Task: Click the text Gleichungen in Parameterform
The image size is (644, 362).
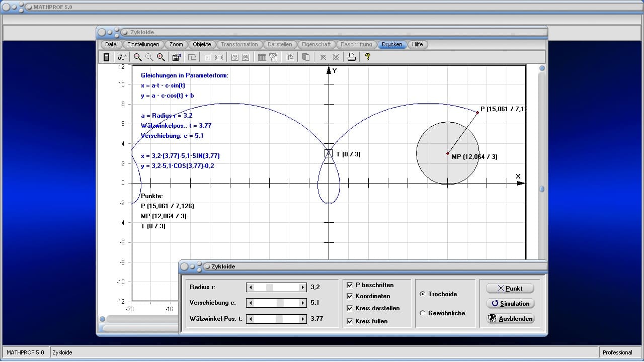Action: click(x=185, y=75)
